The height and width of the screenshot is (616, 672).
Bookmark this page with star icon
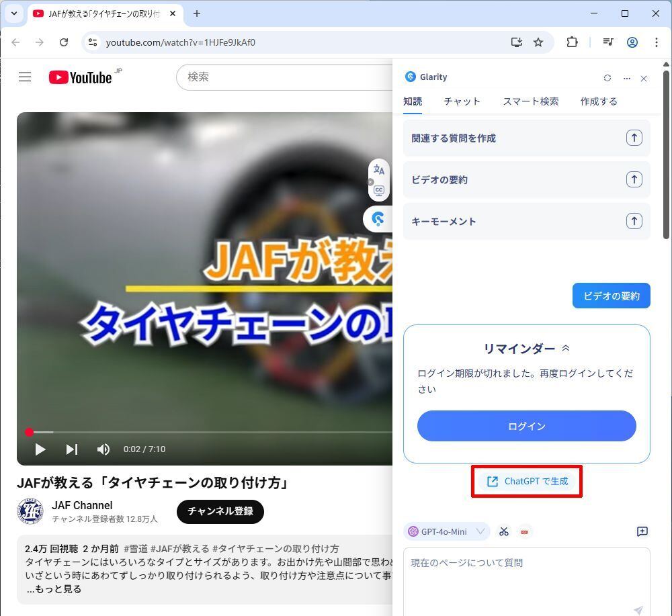tap(538, 42)
